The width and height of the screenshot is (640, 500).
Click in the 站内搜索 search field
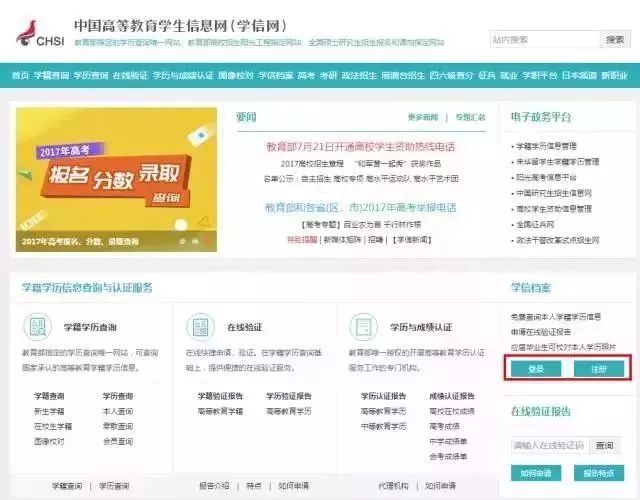pyautogui.click(x=542, y=40)
